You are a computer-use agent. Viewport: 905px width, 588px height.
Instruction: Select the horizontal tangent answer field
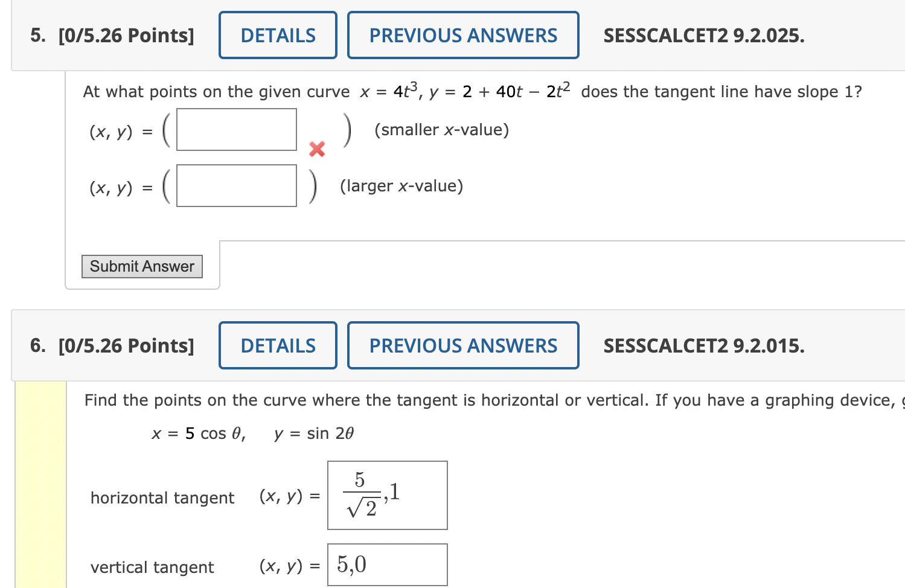tap(387, 495)
